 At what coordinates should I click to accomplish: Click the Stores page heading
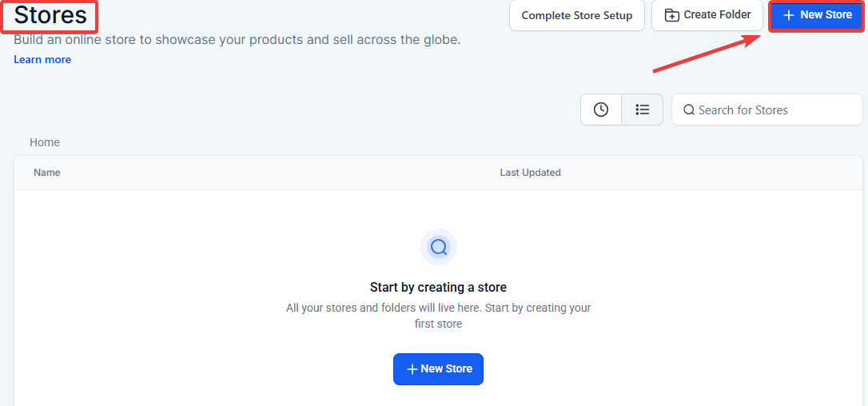point(50,15)
